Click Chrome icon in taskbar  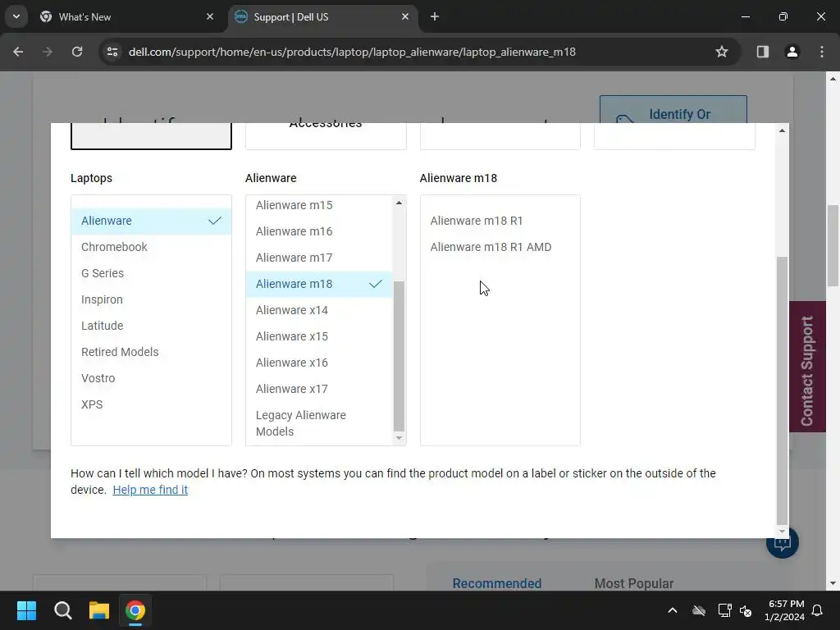pos(135,610)
